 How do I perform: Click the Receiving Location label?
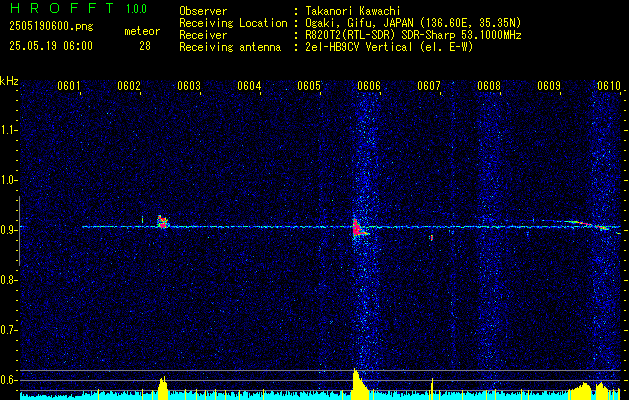pyautogui.click(x=233, y=23)
